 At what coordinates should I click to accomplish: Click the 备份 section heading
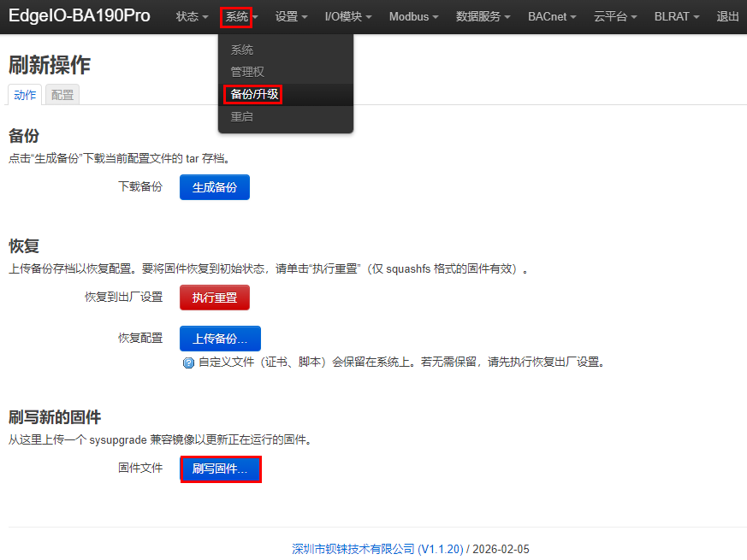(x=24, y=136)
